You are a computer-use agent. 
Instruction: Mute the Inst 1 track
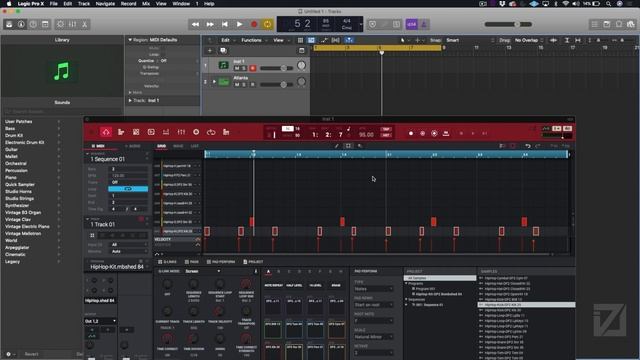click(237, 68)
